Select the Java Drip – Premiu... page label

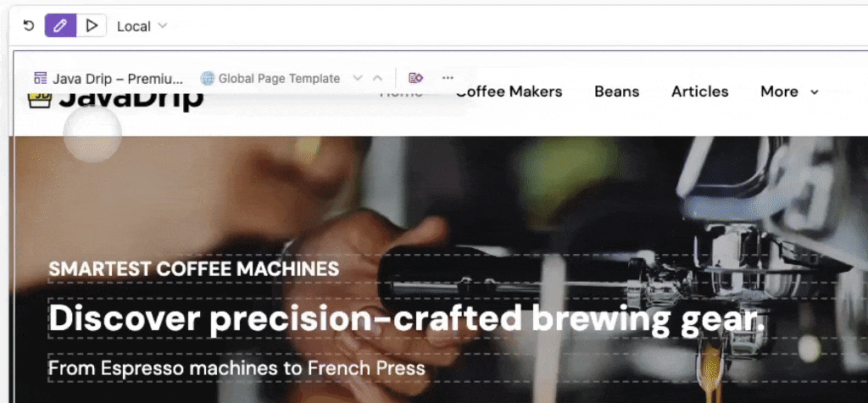pyautogui.click(x=117, y=79)
